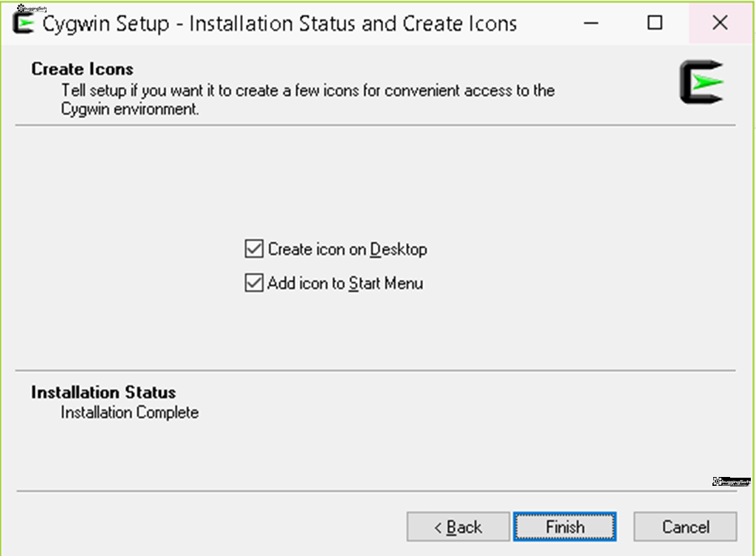Viewport: 756px width, 556px height.
Task: Click the 'Create Icons' heading
Action: [83, 69]
